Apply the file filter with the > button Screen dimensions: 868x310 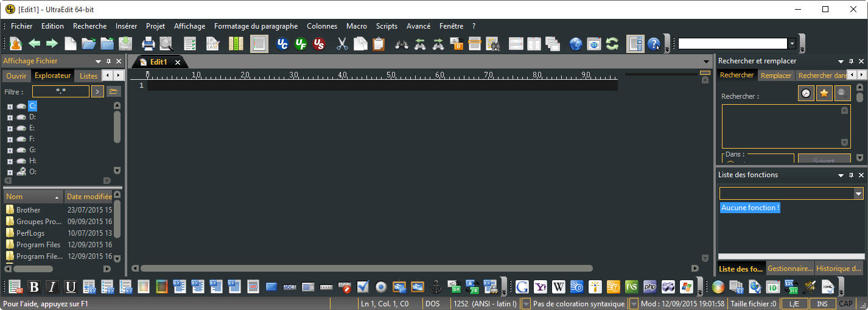pyautogui.click(x=97, y=91)
